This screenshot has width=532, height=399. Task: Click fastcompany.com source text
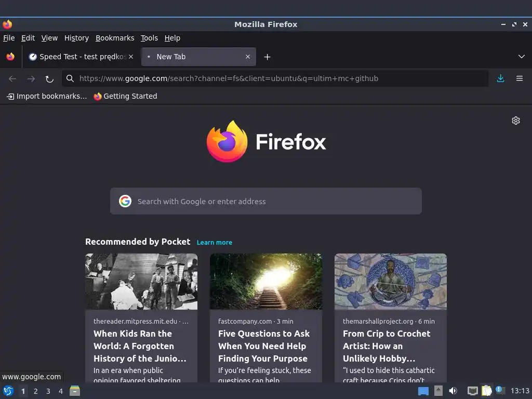tap(245, 321)
